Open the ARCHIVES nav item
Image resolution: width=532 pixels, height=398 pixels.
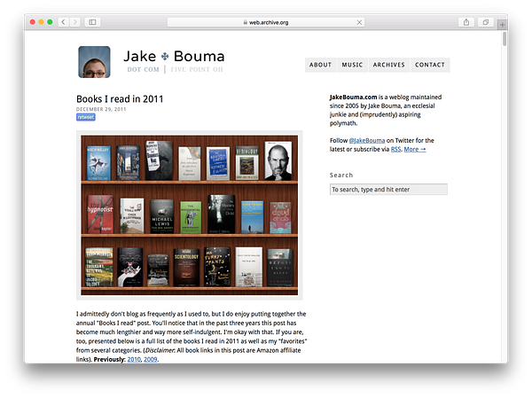pyautogui.click(x=389, y=65)
